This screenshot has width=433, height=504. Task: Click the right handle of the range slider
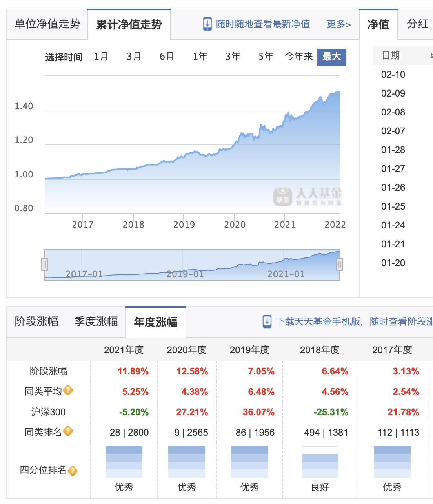340,265
